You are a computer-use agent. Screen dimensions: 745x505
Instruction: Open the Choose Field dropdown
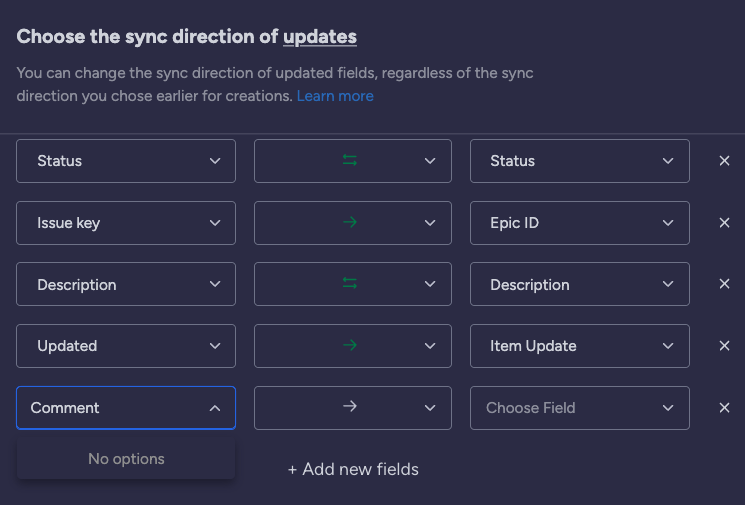[580, 408]
